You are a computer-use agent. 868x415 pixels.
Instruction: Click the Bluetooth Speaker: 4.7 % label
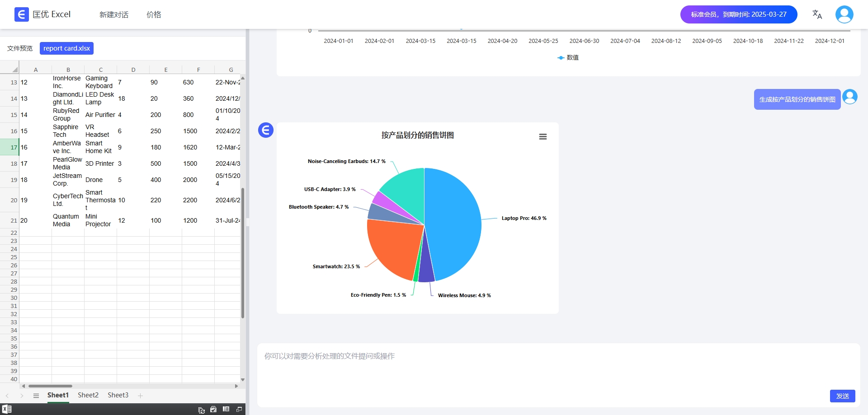point(319,207)
